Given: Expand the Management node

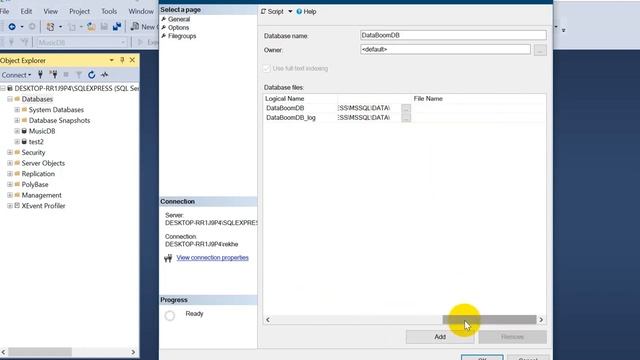Looking at the screenshot, I should click(10, 195).
